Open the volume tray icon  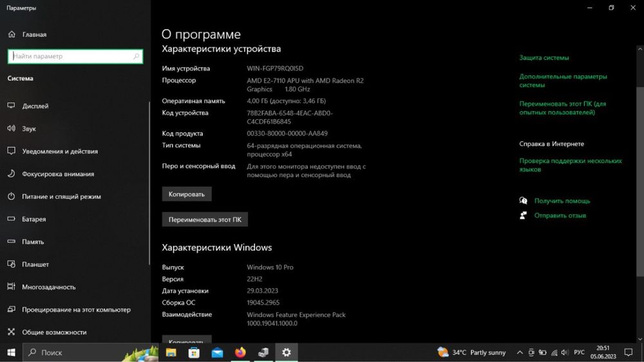pos(565,352)
